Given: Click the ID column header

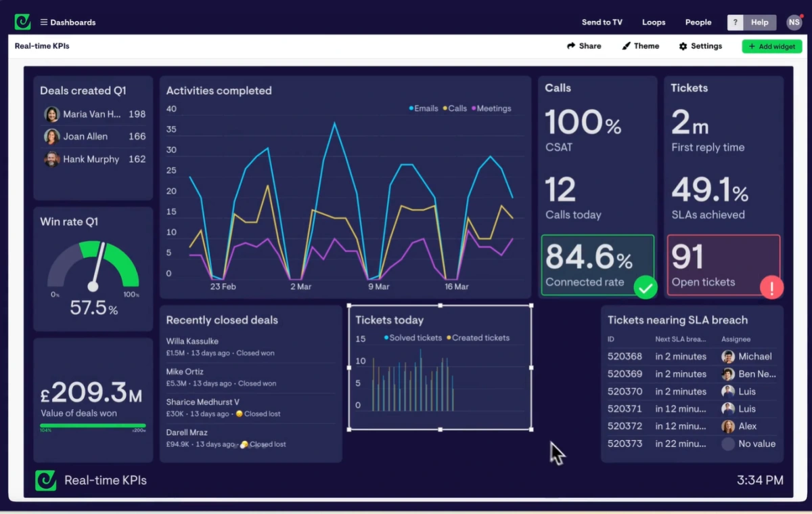Looking at the screenshot, I should [611, 339].
